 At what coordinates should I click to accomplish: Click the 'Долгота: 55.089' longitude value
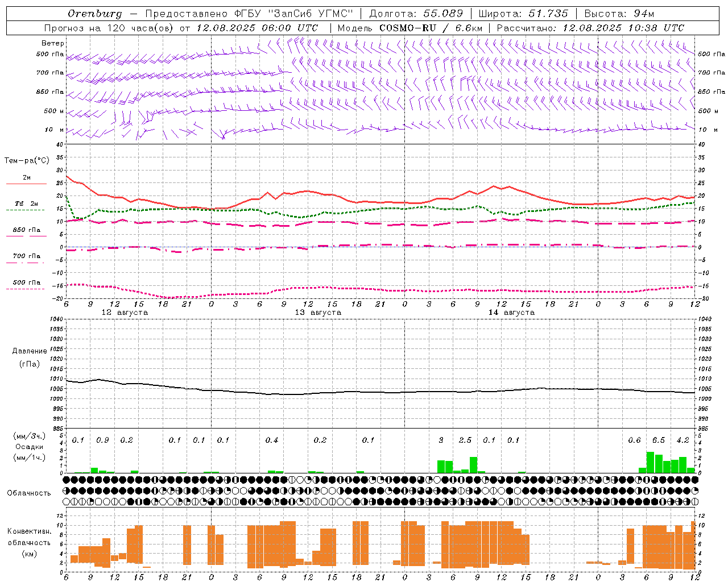(416, 14)
